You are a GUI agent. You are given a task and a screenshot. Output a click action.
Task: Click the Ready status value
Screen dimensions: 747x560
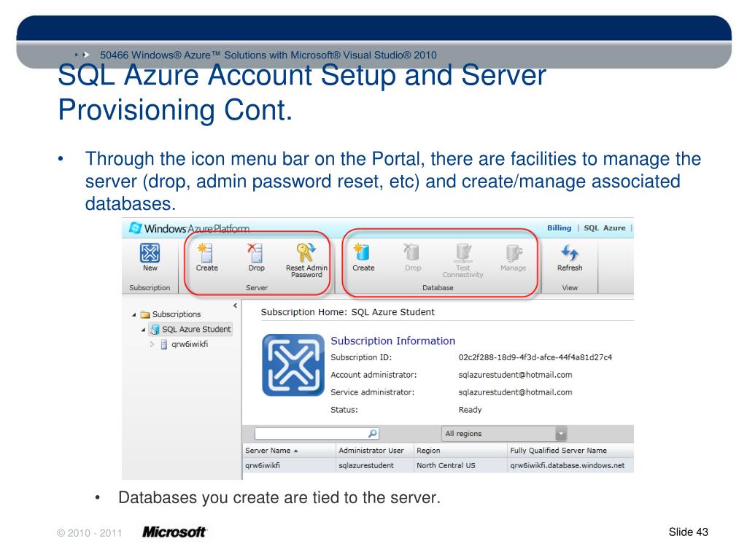click(x=470, y=410)
